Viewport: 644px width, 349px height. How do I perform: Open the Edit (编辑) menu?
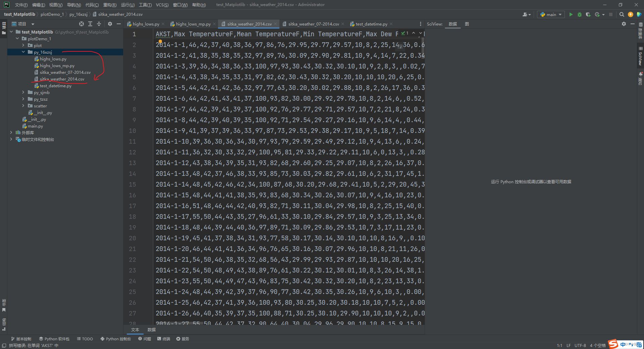tap(38, 5)
